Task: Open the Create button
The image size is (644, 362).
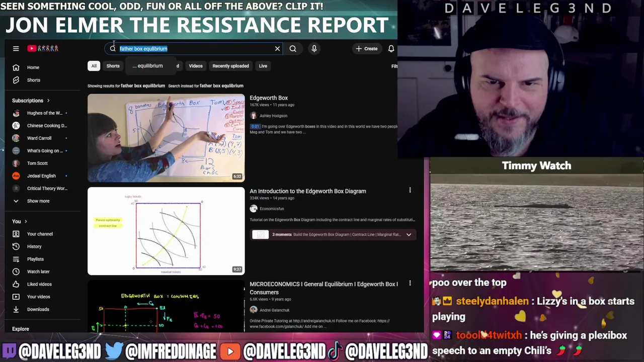Action: (367, 49)
